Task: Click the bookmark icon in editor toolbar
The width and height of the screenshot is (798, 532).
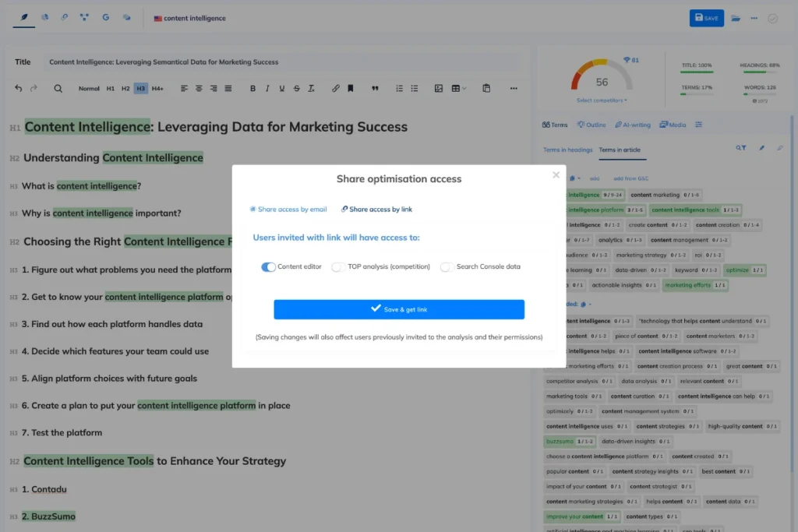Action: click(x=351, y=89)
